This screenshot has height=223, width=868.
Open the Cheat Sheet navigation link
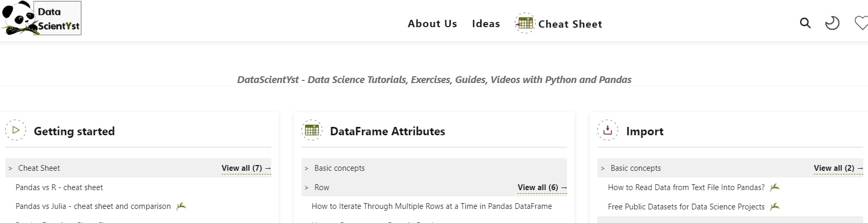(x=570, y=24)
